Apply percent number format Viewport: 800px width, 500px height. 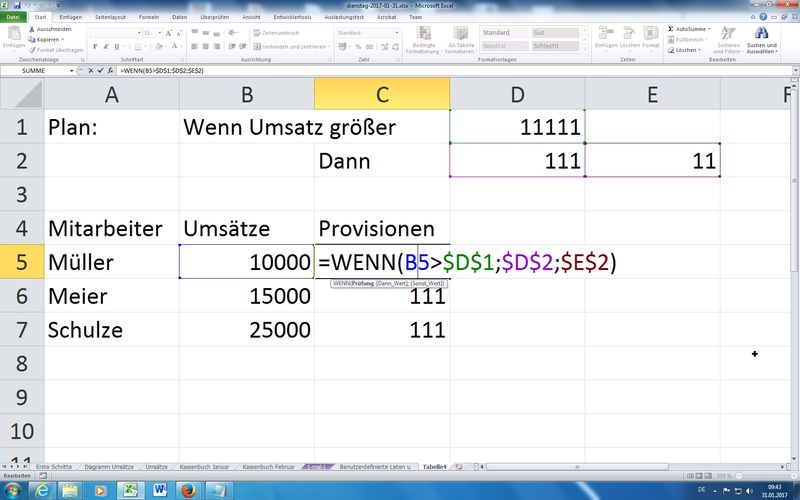(358, 47)
